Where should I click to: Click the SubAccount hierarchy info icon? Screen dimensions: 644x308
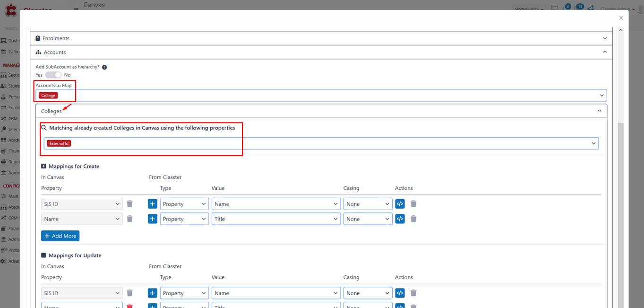[104, 67]
